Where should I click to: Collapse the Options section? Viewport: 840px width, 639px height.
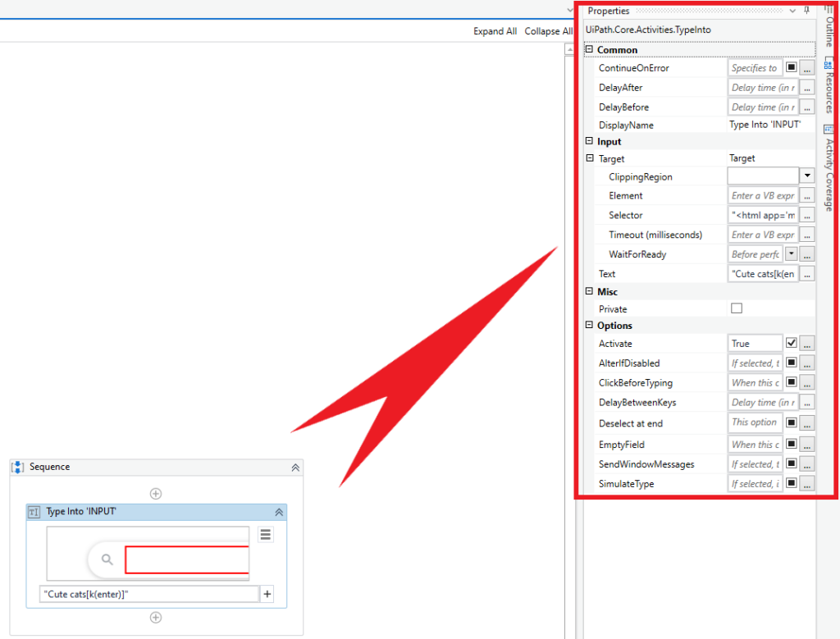[x=587, y=326]
